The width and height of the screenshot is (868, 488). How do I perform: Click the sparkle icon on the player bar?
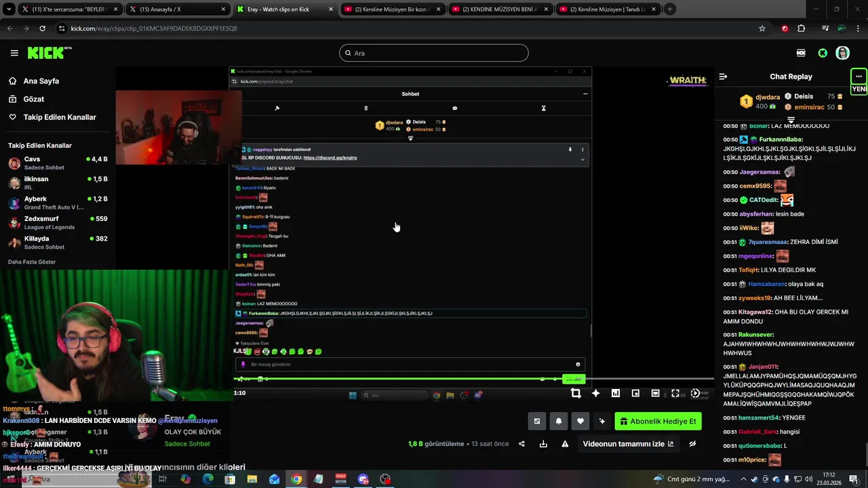(595, 393)
